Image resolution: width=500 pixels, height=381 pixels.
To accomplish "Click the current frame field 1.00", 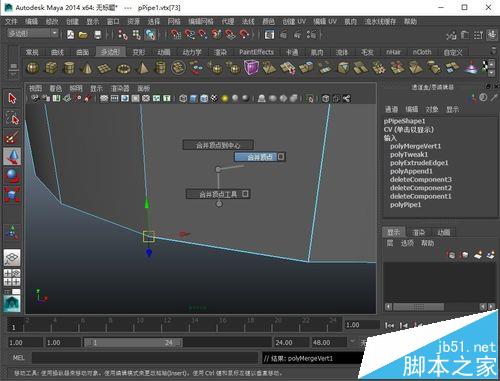I will tap(361, 324).
